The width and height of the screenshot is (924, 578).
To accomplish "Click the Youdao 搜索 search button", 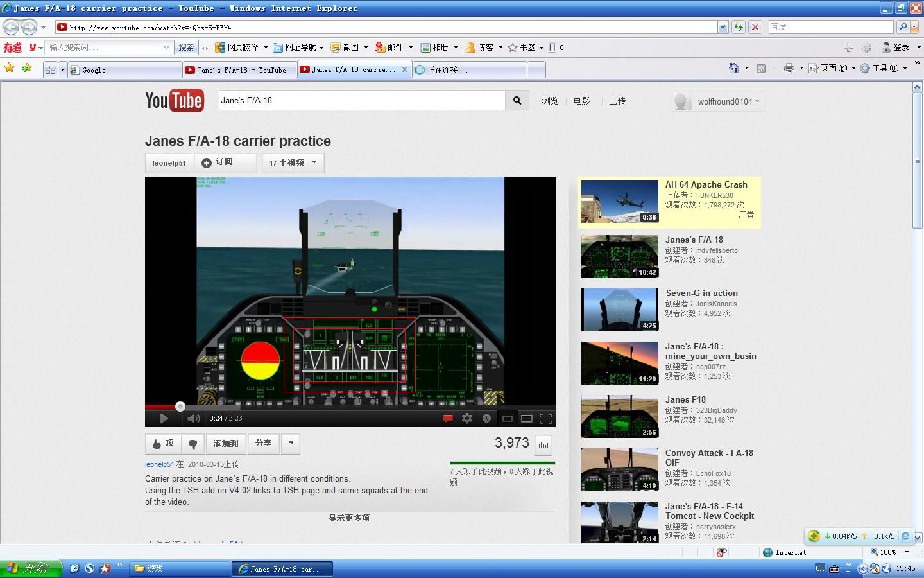I will tap(186, 48).
